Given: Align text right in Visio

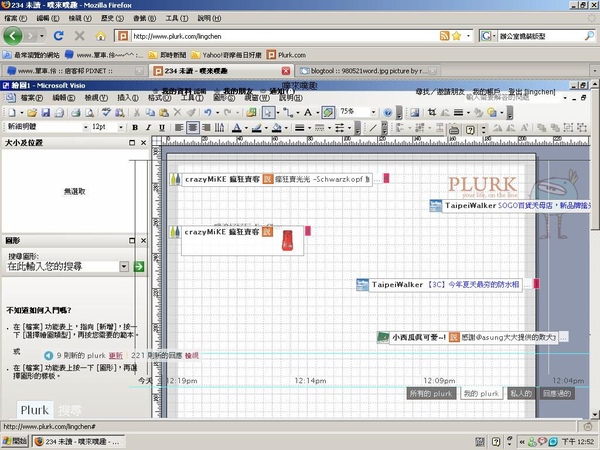Looking at the screenshot, I should coord(206,128).
